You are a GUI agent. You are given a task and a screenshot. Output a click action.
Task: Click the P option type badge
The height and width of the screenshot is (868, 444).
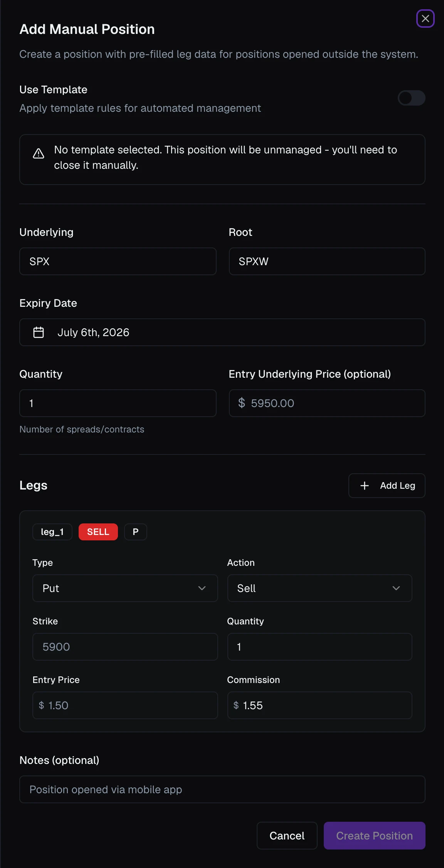tap(136, 532)
